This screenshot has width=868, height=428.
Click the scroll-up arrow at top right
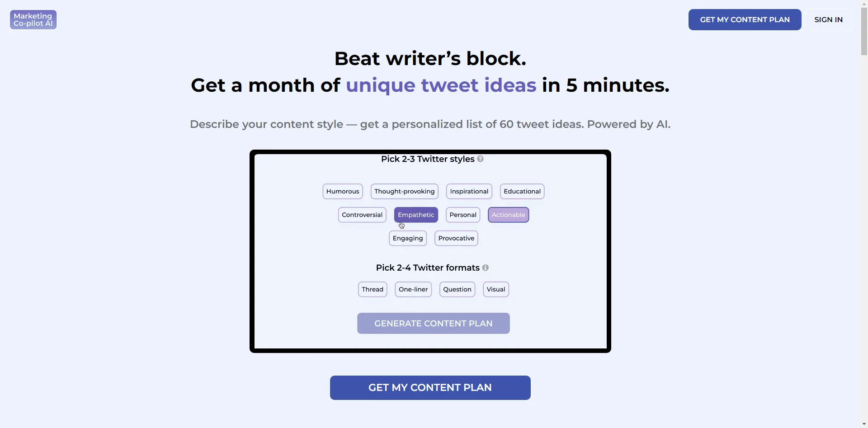[x=863, y=4]
